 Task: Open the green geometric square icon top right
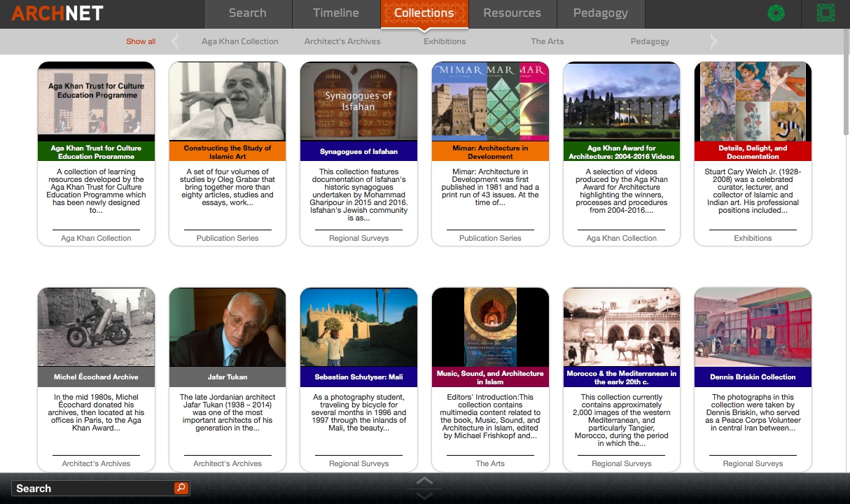[x=826, y=13]
